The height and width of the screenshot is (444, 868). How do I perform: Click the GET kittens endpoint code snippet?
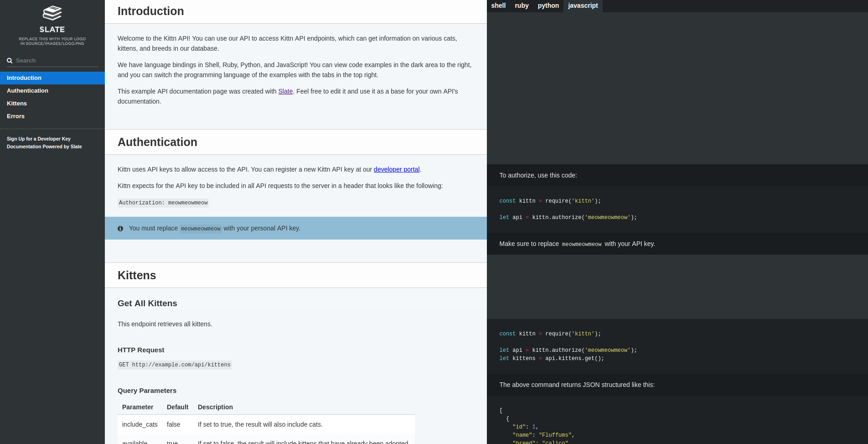coord(175,365)
